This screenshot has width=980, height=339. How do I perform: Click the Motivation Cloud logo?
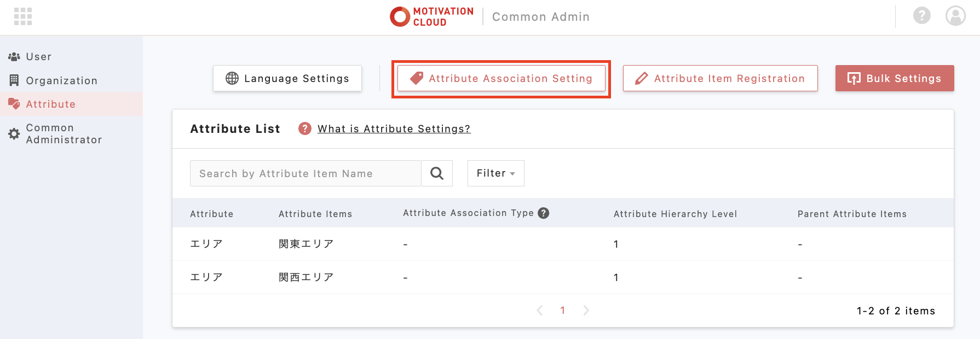point(431,16)
